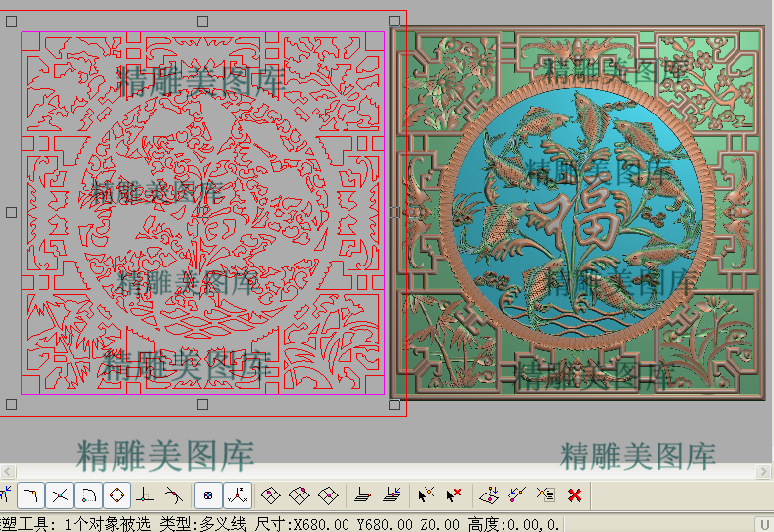The width and height of the screenshot is (774, 532).
Task: Click the 'U' indicator in status bar
Action: [x=765, y=524]
